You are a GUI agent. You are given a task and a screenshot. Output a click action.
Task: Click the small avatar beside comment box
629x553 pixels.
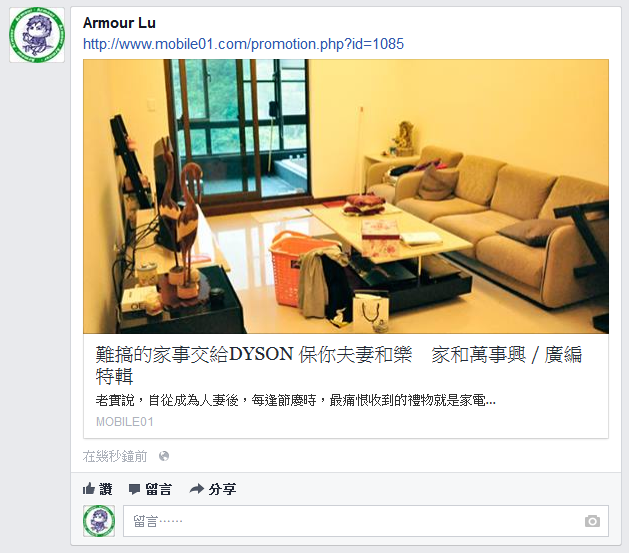click(x=99, y=521)
